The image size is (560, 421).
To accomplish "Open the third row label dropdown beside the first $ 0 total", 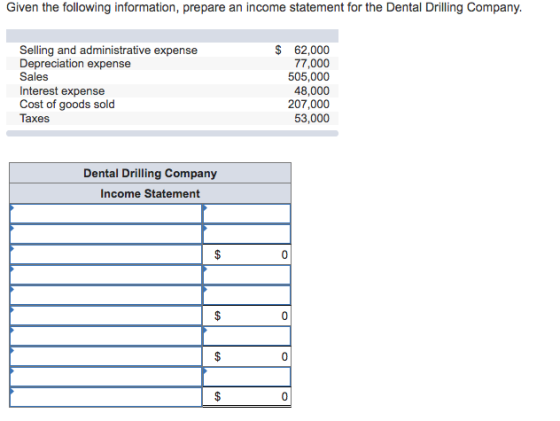I will tap(106, 254).
